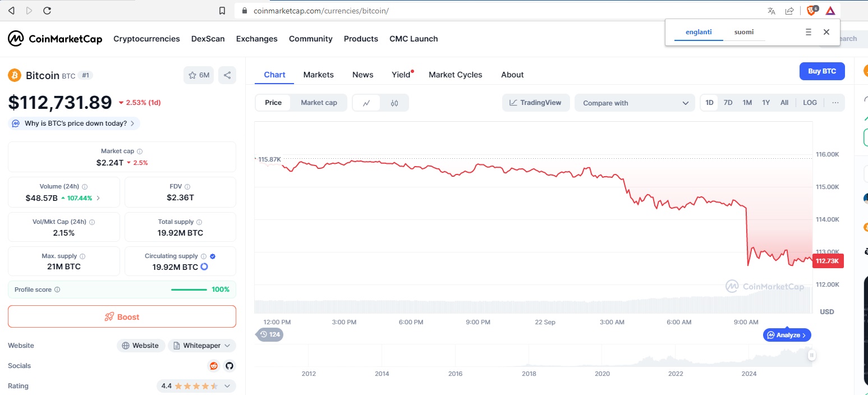868x395 pixels.
Task: Open the Community menu
Action: click(311, 39)
